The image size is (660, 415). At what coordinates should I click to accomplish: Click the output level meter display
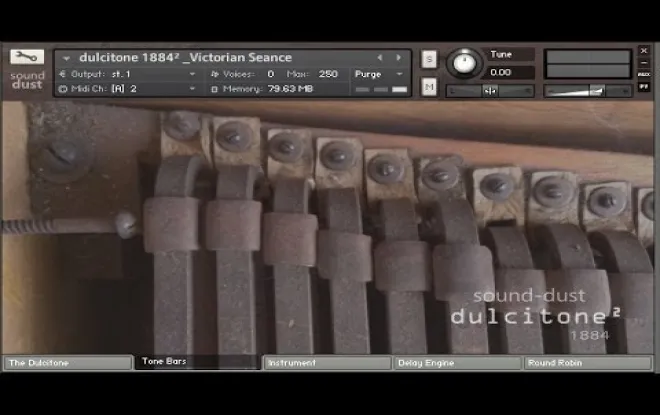pos(588,64)
